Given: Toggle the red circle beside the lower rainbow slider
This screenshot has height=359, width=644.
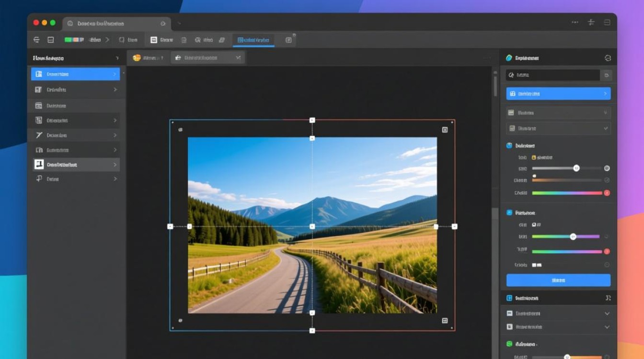Looking at the screenshot, I should tap(607, 251).
